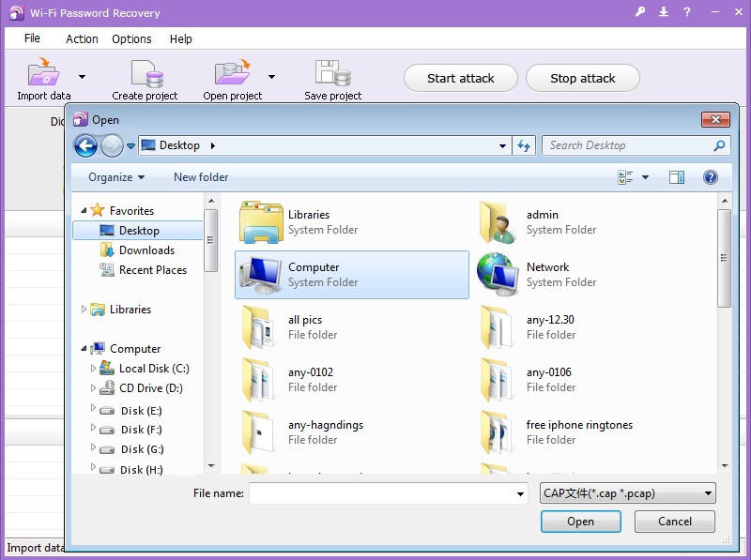751x560 pixels.
Task: Click the download icon in title bar
Action: pyautogui.click(x=664, y=12)
